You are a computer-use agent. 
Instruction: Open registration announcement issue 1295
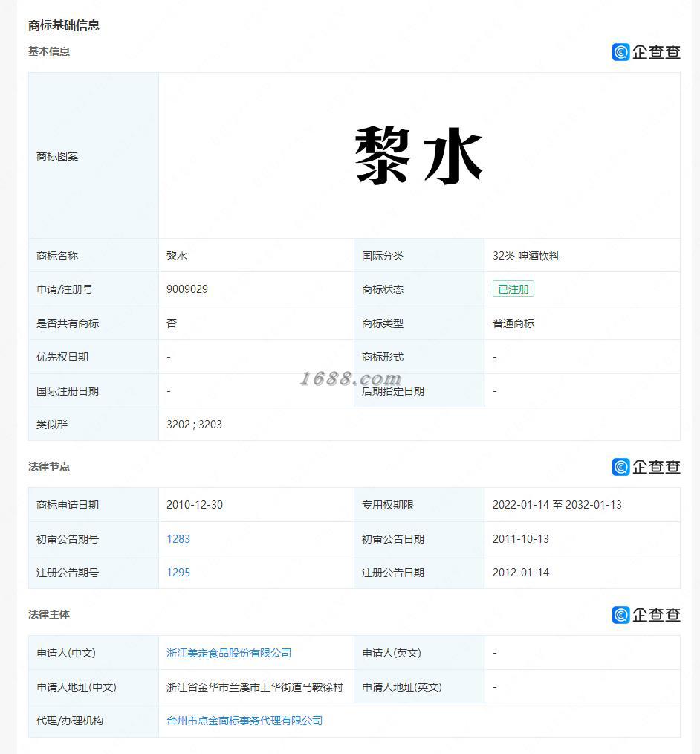(x=178, y=573)
